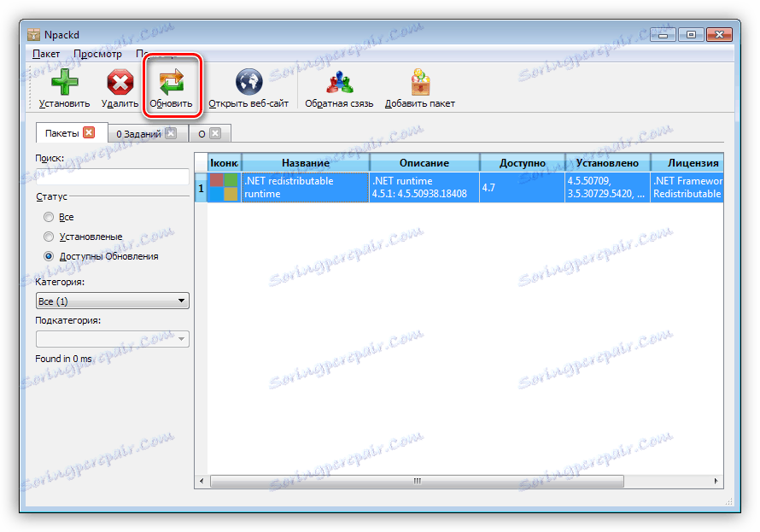The image size is (760, 532).
Task: Open the Просмотр menu
Action: (x=98, y=54)
